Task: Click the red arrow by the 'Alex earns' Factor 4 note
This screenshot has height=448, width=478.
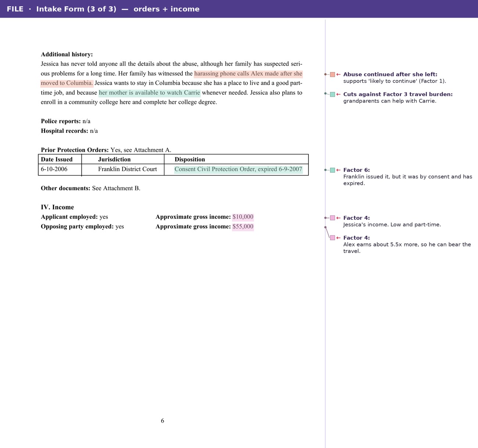Action: click(338, 238)
